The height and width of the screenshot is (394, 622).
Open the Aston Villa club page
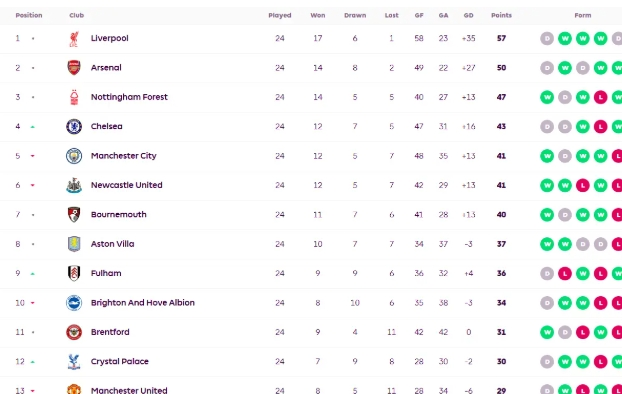[112, 244]
